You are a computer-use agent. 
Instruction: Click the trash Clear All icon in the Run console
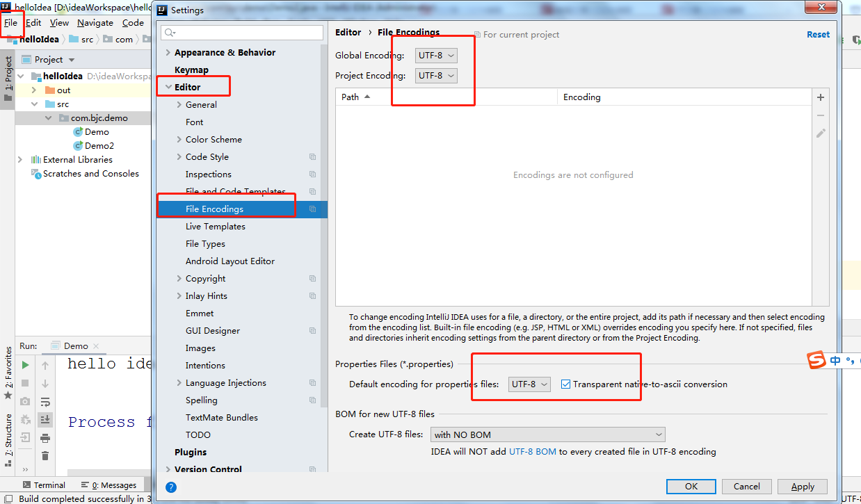coord(45,456)
